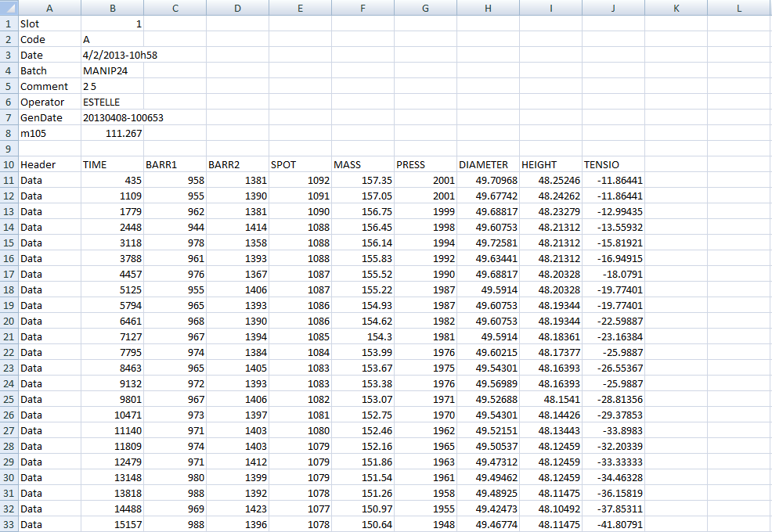The height and width of the screenshot is (532, 772).
Task: Click the 'Code' label cell
Action: coord(50,39)
